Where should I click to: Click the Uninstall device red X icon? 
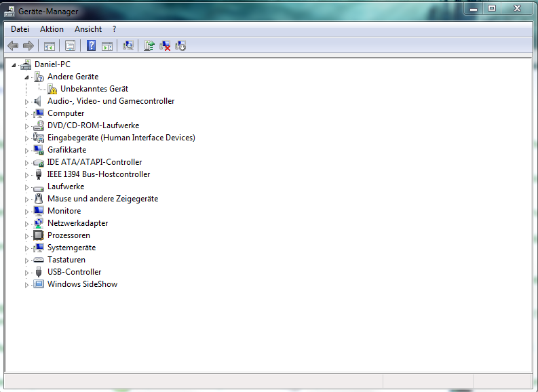click(x=165, y=45)
